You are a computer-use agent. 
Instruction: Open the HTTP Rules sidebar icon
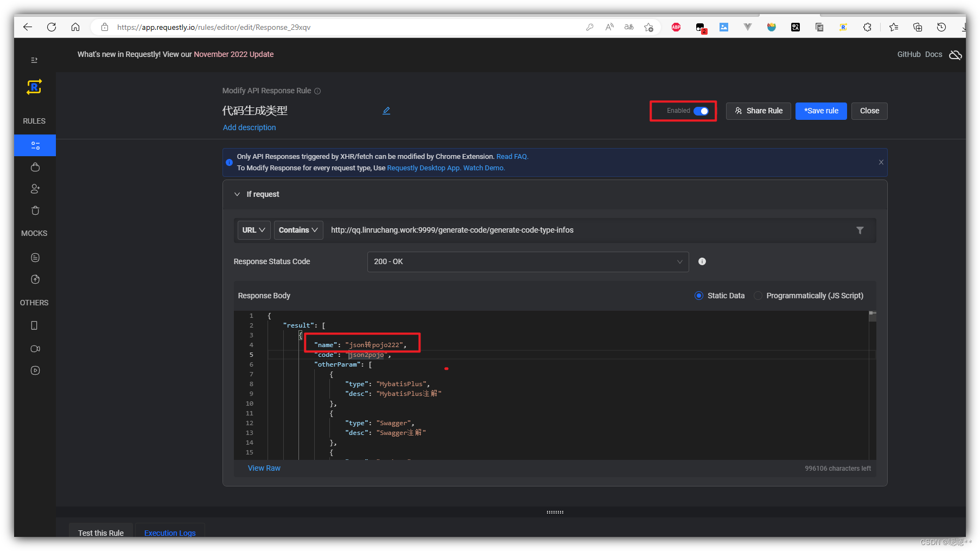pyautogui.click(x=35, y=145)
